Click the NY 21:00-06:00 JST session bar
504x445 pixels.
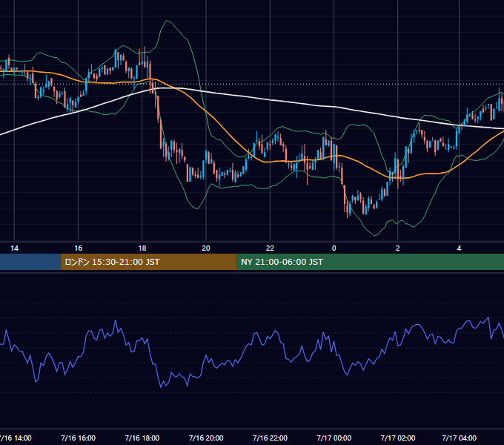(x=371, y=262)
